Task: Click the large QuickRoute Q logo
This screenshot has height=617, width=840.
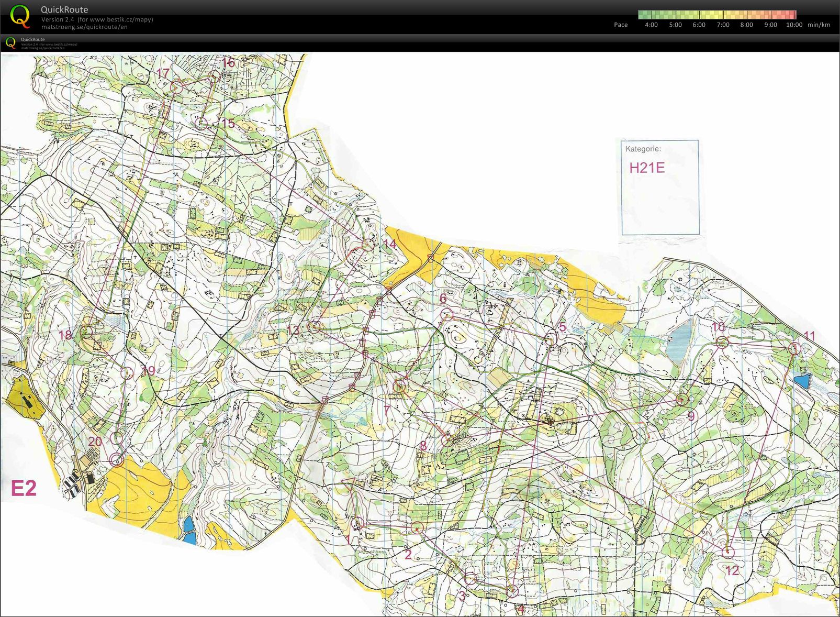Action: (x=20, y=17)
